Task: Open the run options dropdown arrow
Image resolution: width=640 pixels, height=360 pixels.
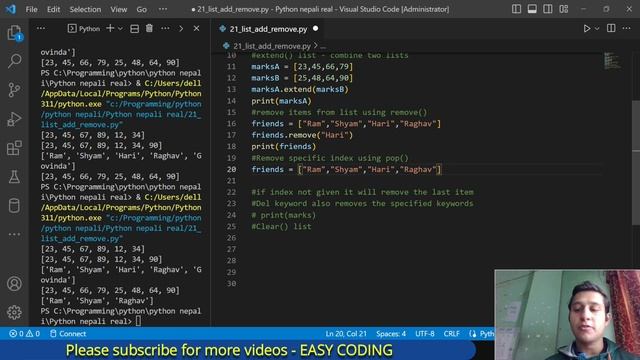Action: point(597,29)
